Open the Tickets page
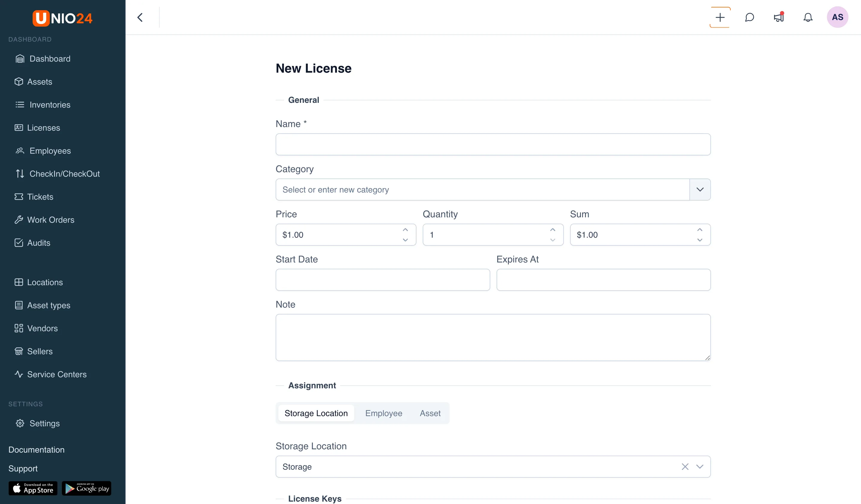Viewport: 861px width, 504px height. tap(40, 197)
